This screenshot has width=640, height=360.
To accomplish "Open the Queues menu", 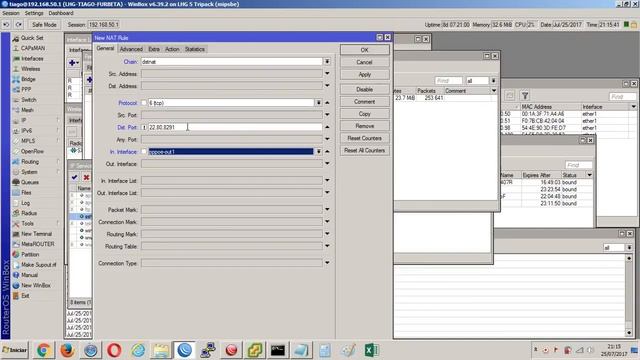I will click(x=30, y=182).
